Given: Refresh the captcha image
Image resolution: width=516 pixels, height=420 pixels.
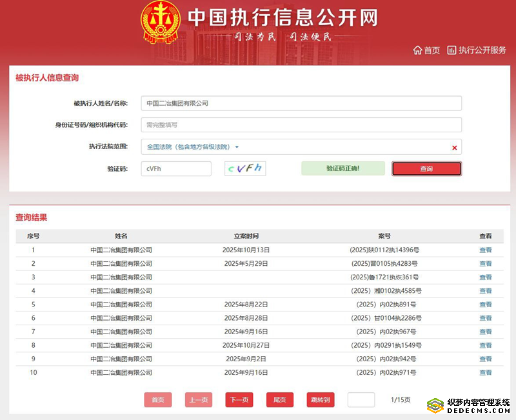Looking at the screenshot, I should pos(245,168).
